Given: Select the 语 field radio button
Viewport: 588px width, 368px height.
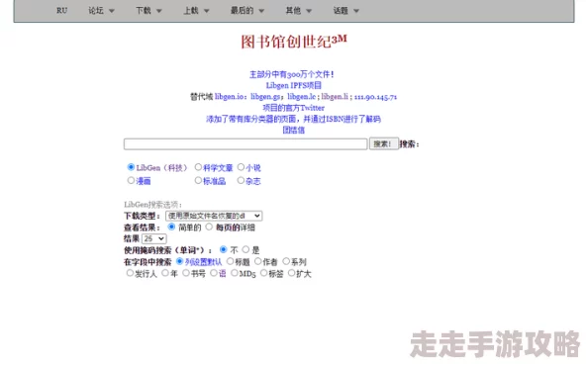Looking at the screenshot, I should click(x=214, y=273).
